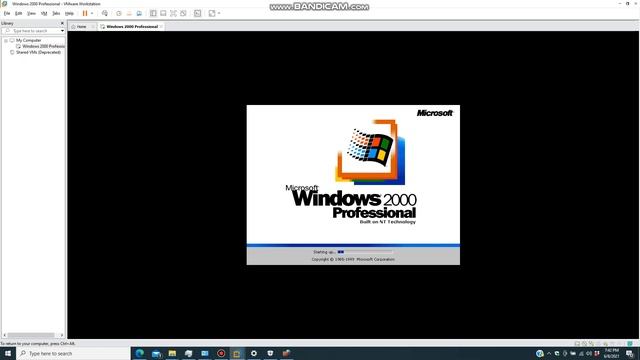
Task: Open the Settings gear taskbar icon
Action: (x=253, y=353)
